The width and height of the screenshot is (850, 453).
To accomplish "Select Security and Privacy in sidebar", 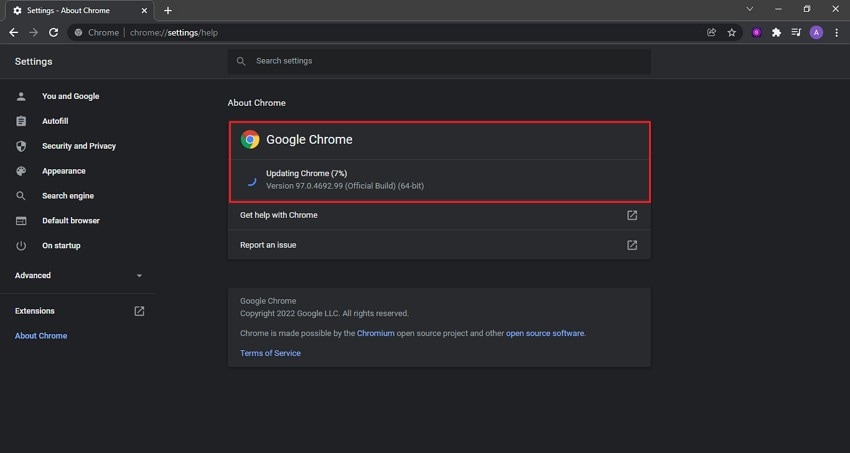I will click(78, 146).
